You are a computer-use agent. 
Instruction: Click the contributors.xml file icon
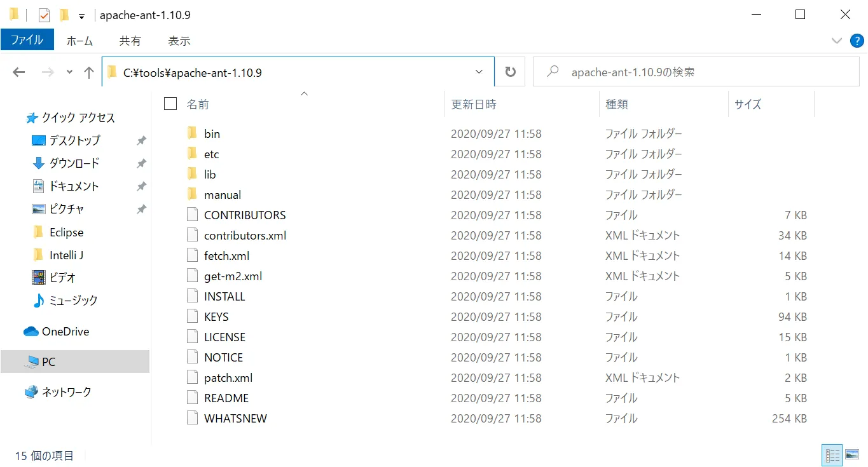[193, 235]
